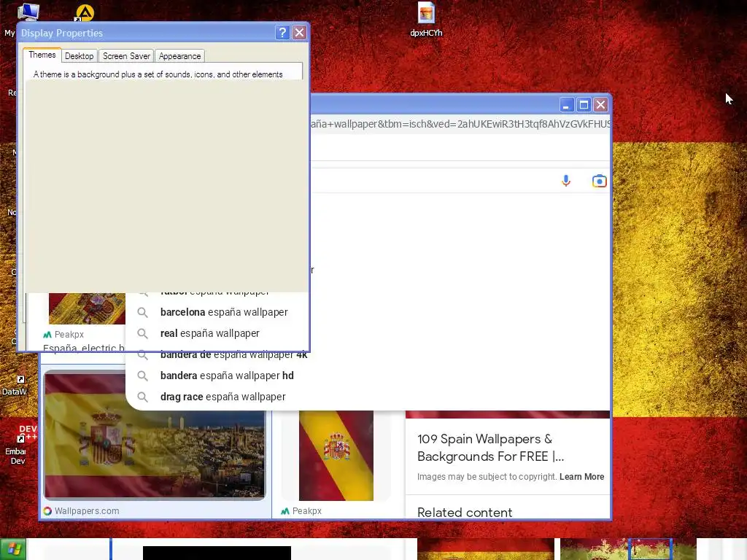Choose suggestion "drag race españa wallpaper"
Viewport: 747px width, 560px height.
[x=223, y=397]
